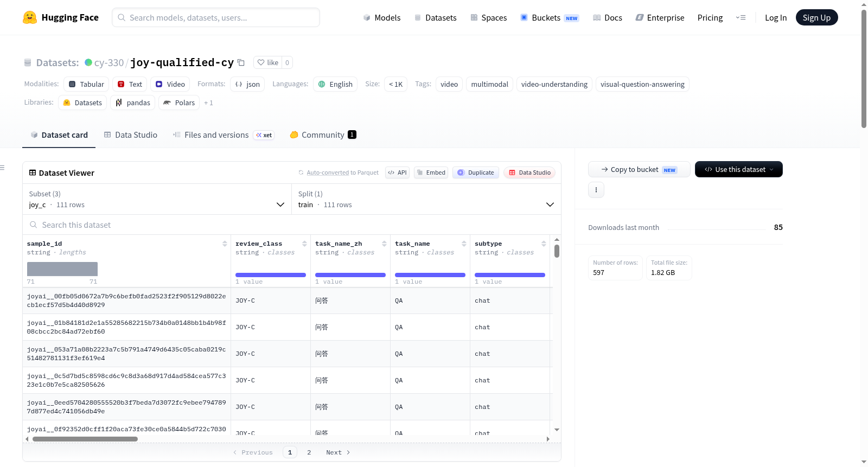Image resolution: width=868 pixels, height=467 pixels.
Task: Click Copy to bucket button
Action: coord(639,169)
